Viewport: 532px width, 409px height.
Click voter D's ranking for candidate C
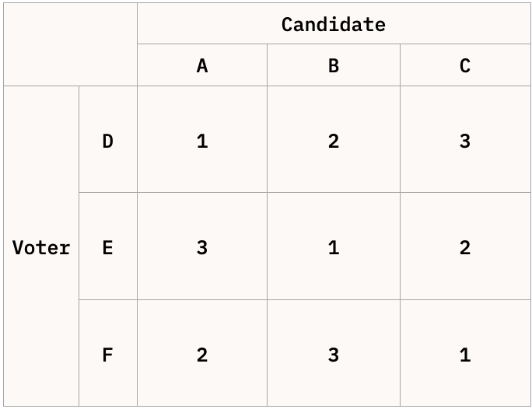coord(465,141)
